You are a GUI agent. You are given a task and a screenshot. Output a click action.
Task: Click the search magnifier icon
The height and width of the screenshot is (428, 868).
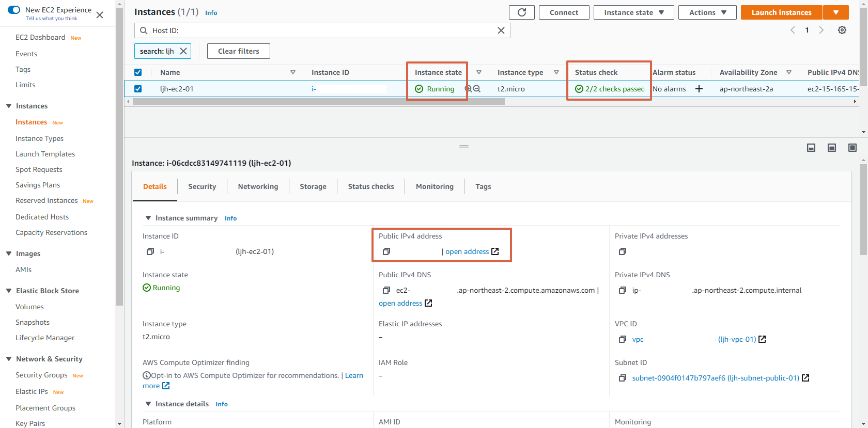[x=144, y=30]
